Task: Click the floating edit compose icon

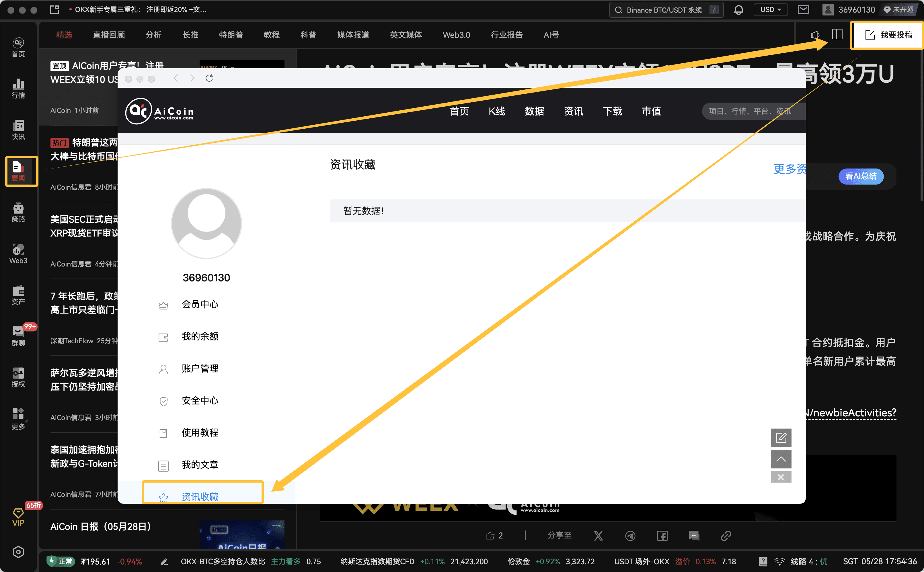Action: click(x=781, y=438)
